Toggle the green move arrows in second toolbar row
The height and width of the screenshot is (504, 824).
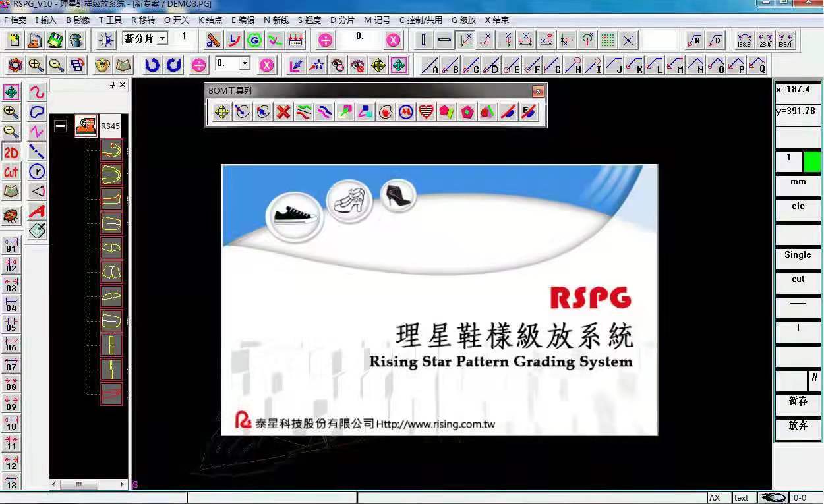coord(398,65)
